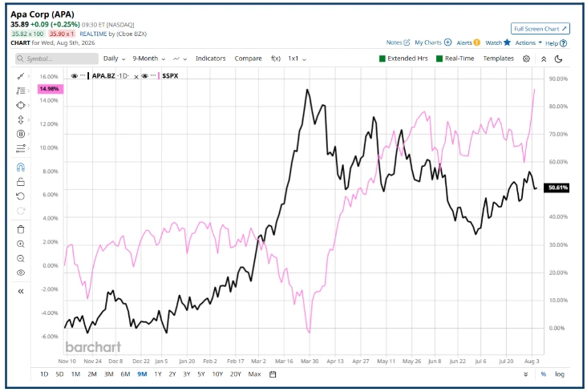Collapse the toolbar with double up chevron

click(544, 59)
